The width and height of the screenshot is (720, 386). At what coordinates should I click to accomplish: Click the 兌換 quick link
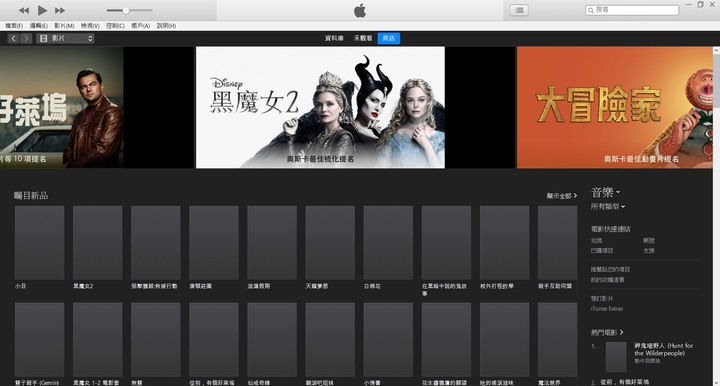(x=596, y=241)
